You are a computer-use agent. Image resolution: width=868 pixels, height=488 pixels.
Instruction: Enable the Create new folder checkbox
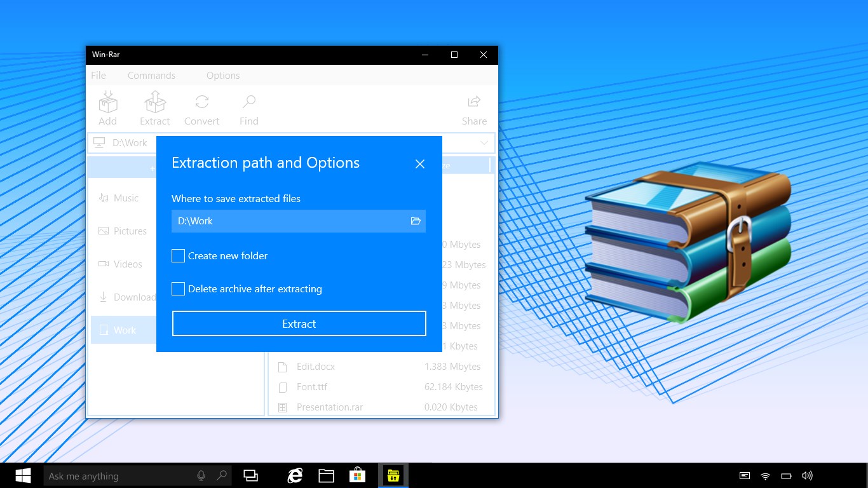[178, 256]
